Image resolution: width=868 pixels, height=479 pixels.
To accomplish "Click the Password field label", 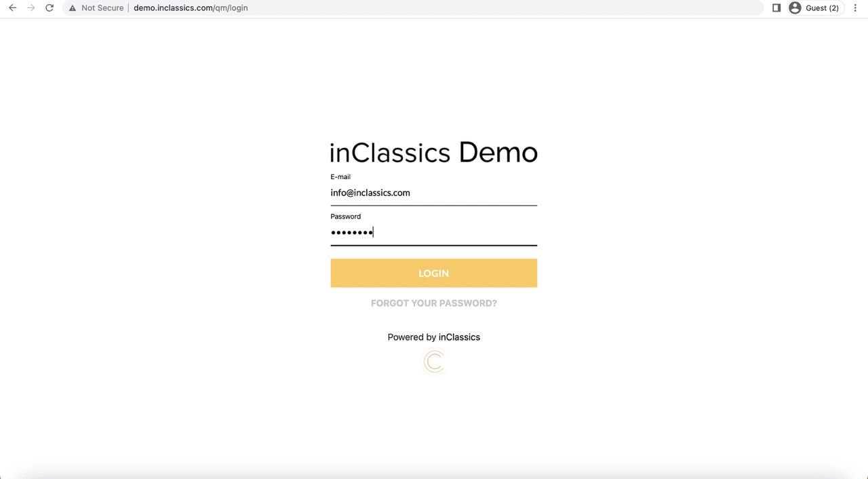I will click(x=346, y=216).
